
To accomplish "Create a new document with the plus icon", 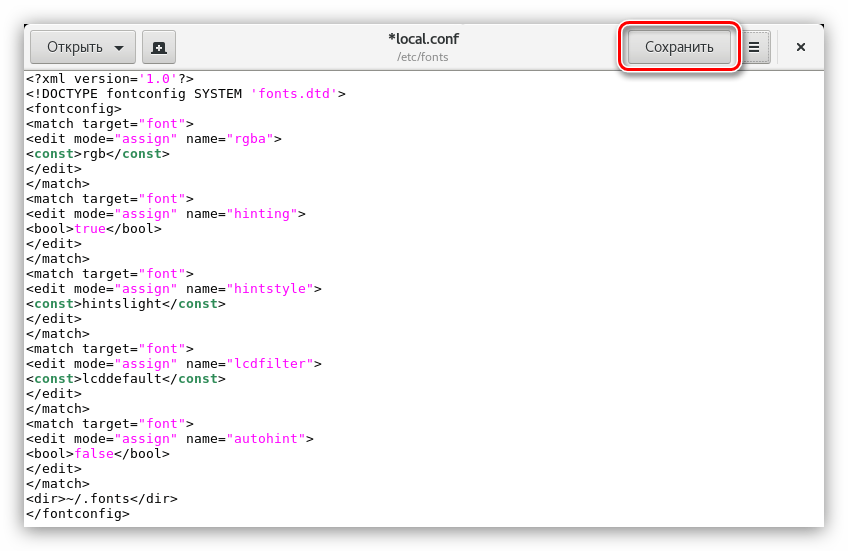I will [158, 47].
